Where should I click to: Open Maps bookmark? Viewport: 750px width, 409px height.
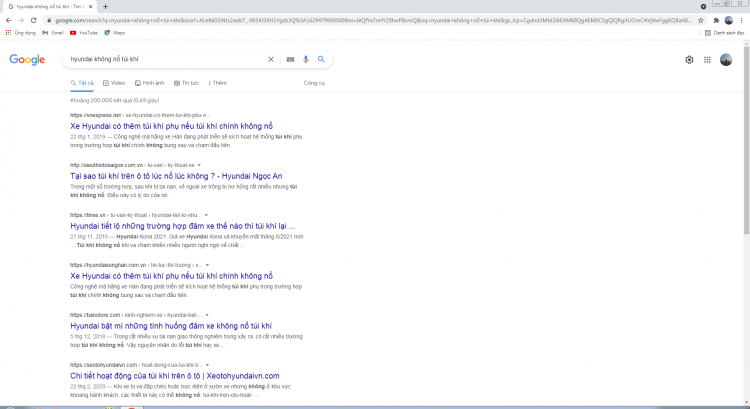[115, 33]
